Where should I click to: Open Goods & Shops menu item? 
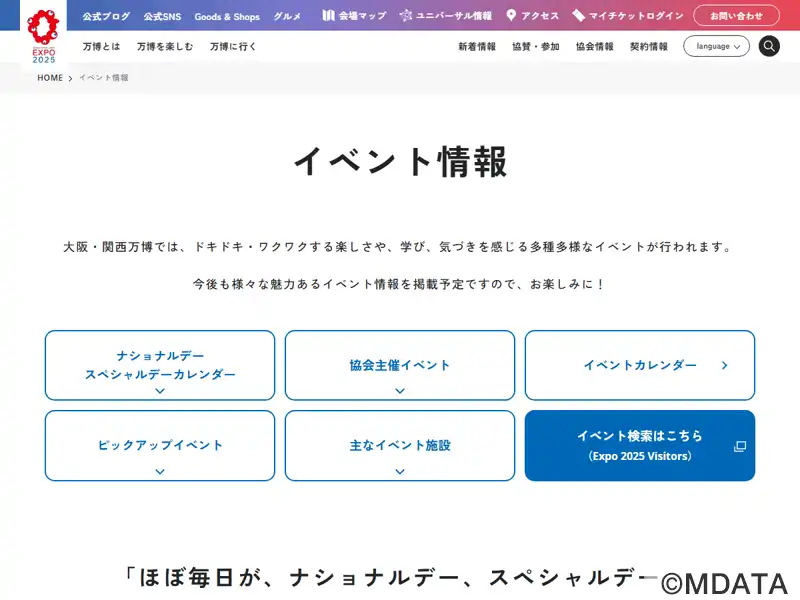[x=227, y=16]
